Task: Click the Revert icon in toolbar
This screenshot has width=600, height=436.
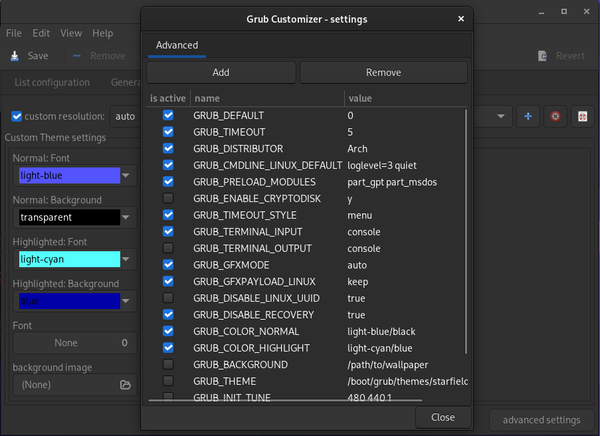Action: 543,56
